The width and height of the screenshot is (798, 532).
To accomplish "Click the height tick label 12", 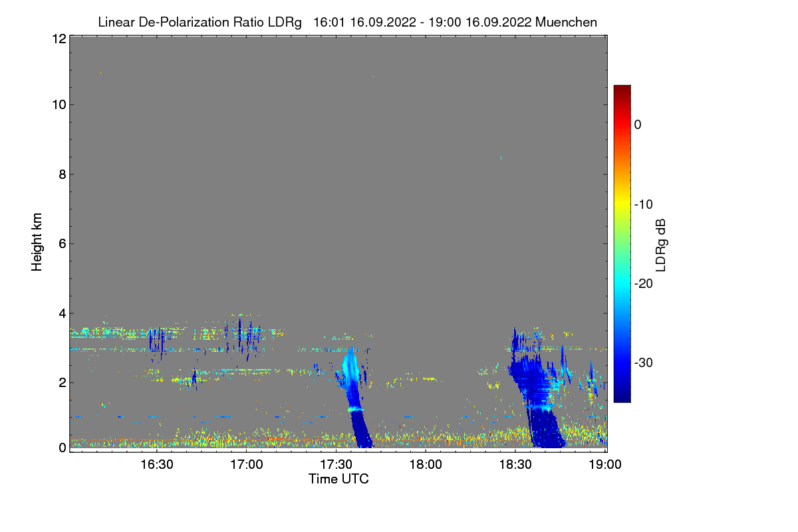I will coord(59,39).
